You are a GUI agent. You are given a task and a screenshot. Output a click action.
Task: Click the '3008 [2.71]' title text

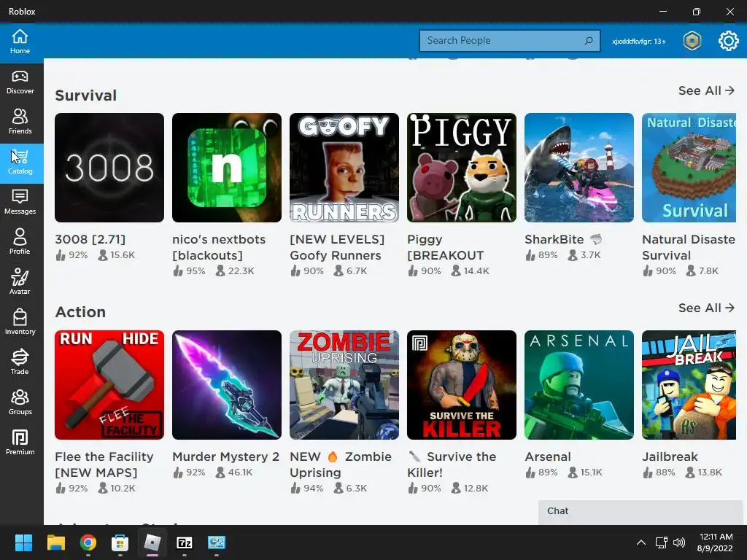[90, 239]
